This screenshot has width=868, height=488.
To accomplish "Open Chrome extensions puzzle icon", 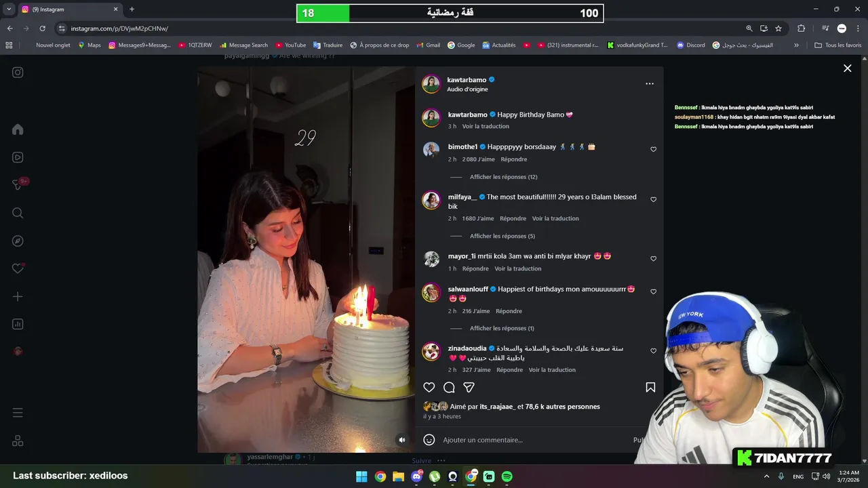I will (x=802, y=28).
